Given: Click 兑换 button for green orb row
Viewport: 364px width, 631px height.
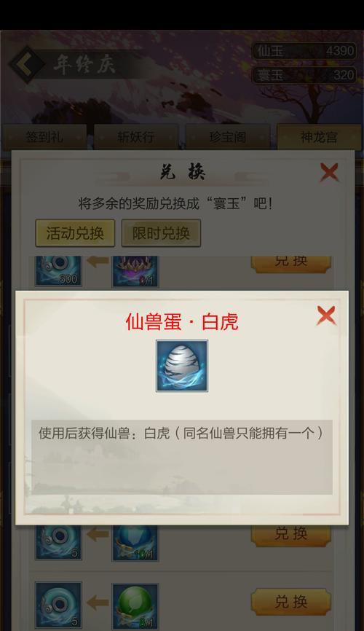Looking at the screenshot, I should tap(290, 602).
